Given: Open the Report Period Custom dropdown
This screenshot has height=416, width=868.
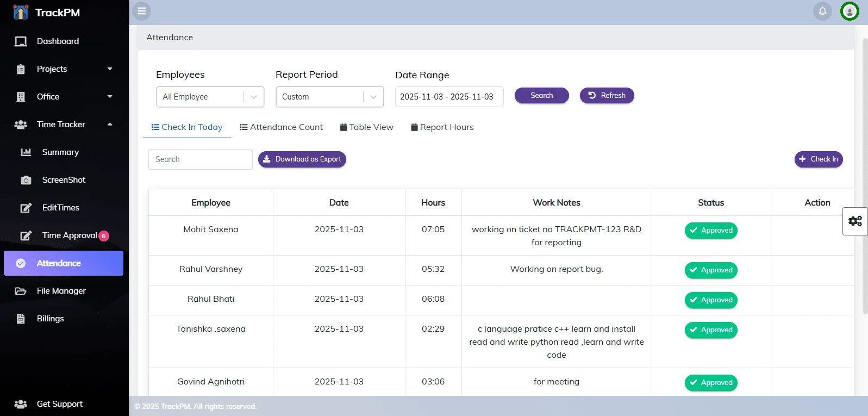Looking at the screenshot, I should point(330,97).
